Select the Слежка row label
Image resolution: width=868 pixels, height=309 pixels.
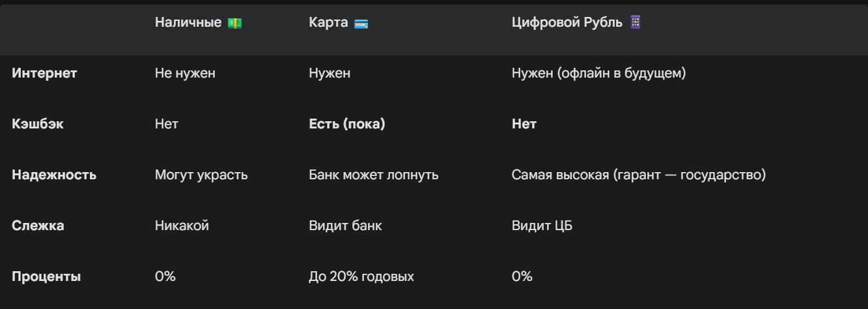tap(38, 226)
